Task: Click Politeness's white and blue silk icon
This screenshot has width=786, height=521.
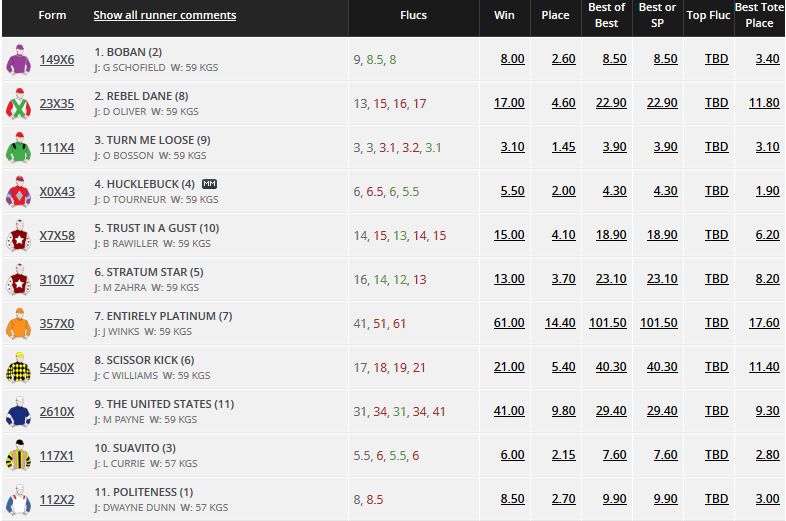Action: (17, 500)
